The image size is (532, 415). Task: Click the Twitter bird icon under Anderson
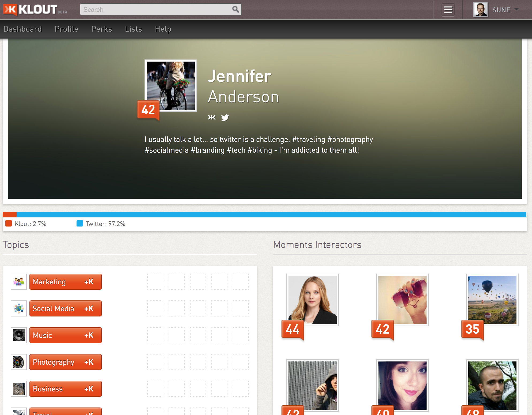click(225, 118)
